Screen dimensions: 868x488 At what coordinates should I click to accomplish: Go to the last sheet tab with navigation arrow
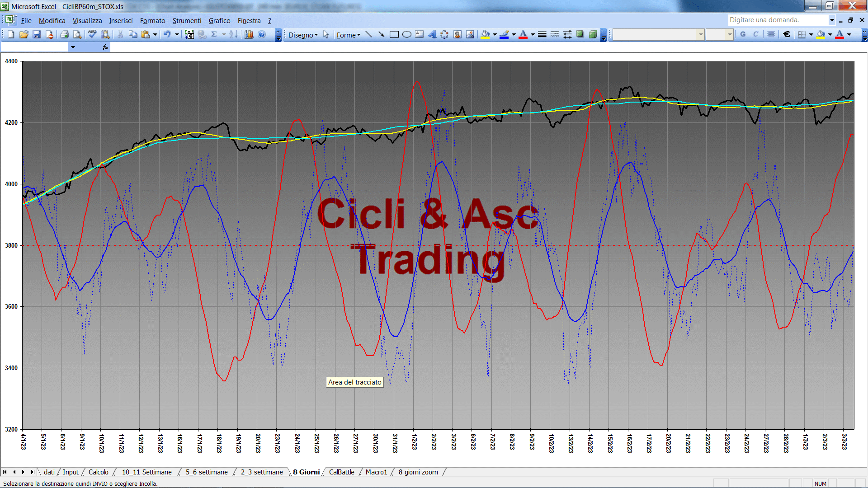(33, 472)
